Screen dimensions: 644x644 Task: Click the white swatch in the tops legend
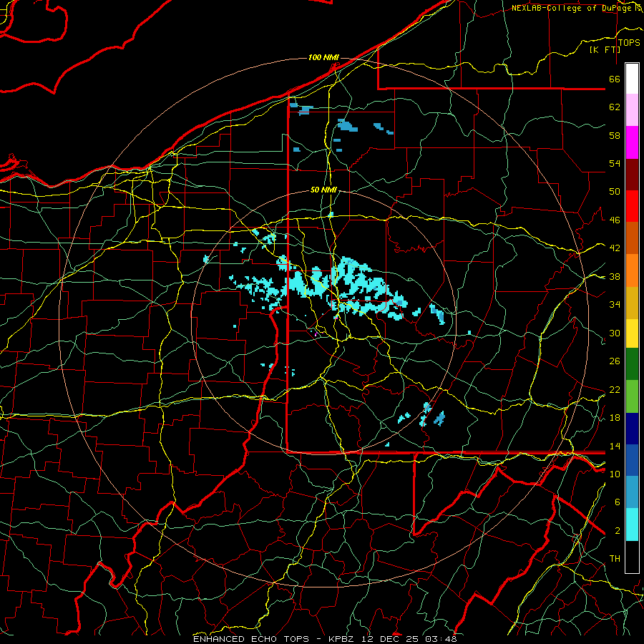pos(632,79)
